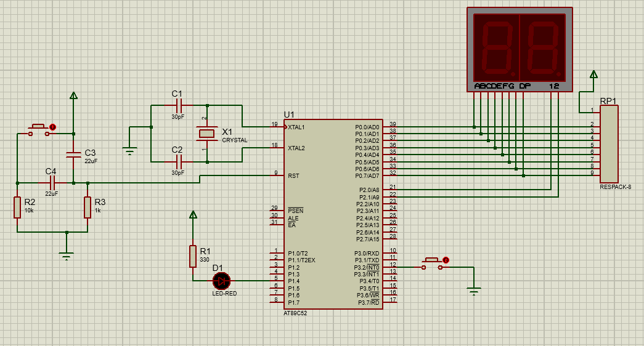Select resistor R1 330 ohm
This screenshot has height=346, width=644.
click(193, 256)
